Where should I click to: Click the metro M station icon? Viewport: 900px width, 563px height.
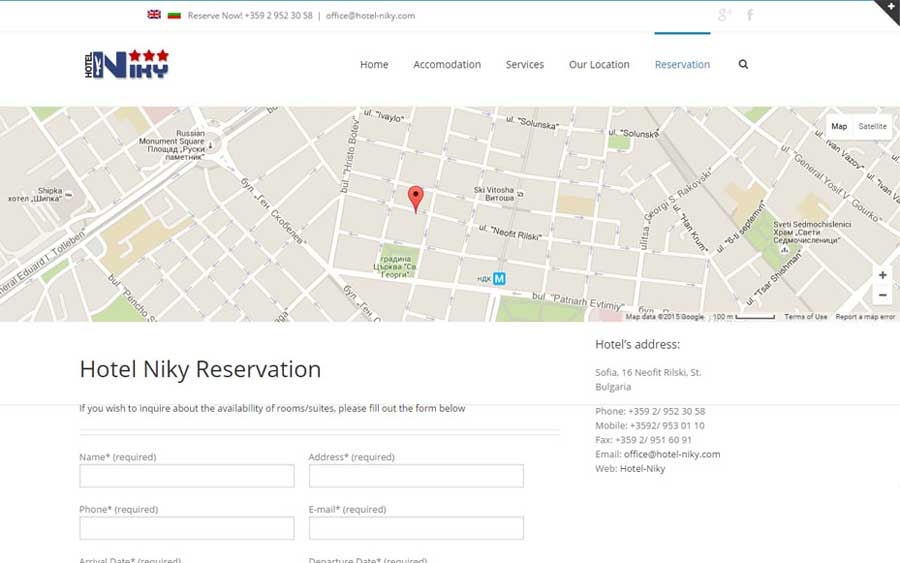pyautogui.click(x=499, y=279)
